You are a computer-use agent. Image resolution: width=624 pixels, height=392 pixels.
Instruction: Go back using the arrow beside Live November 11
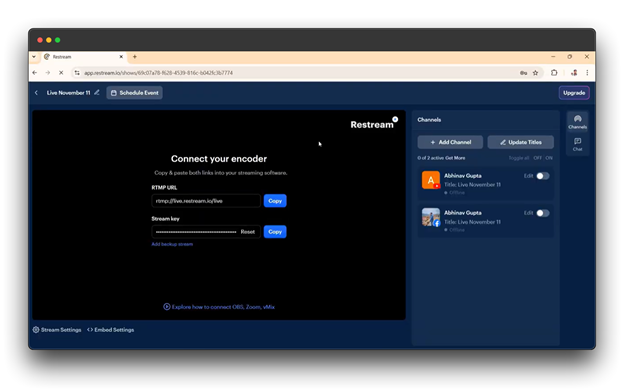[36, 93]
